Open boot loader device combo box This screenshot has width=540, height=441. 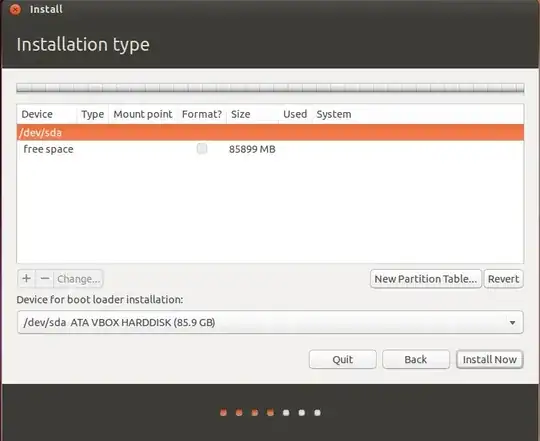click(x=270, y=322)
